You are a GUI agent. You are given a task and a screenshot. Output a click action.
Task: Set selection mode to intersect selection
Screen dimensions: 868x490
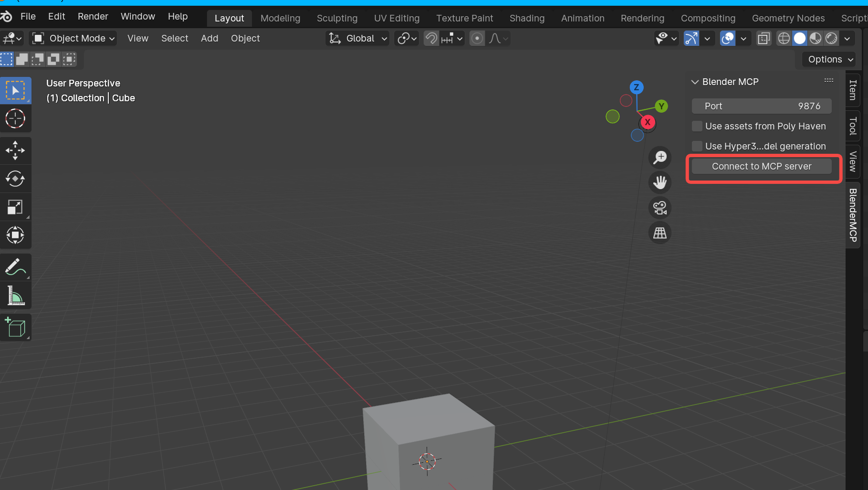coord(69,59)
